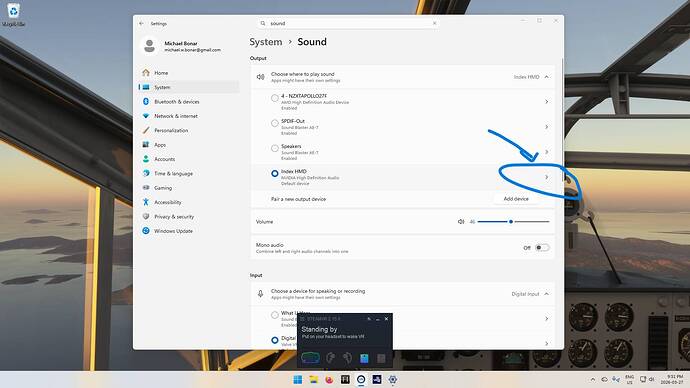This screenshot has width=690, height=388.
Task: Select What U Hear input radio button
Action: point(275,315)
